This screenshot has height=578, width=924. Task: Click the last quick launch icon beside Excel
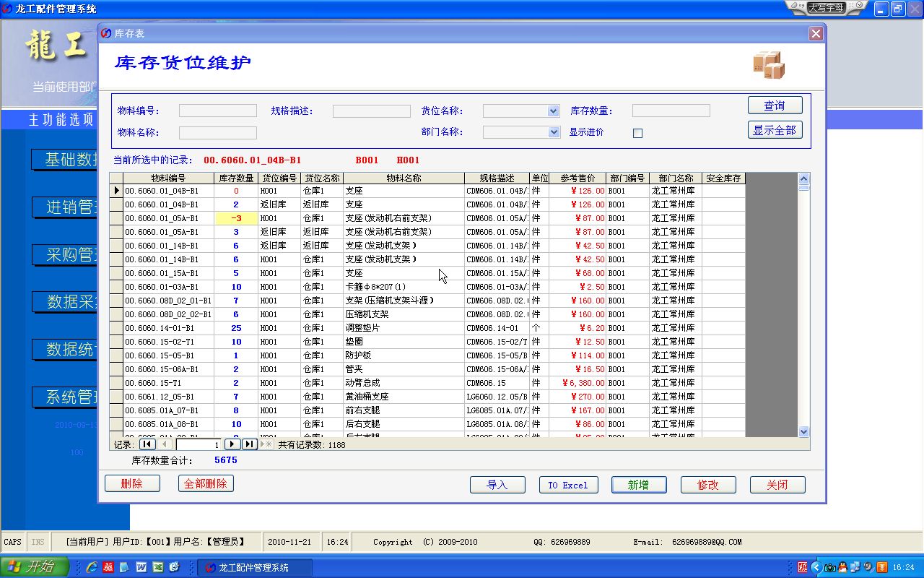(174, 567)
